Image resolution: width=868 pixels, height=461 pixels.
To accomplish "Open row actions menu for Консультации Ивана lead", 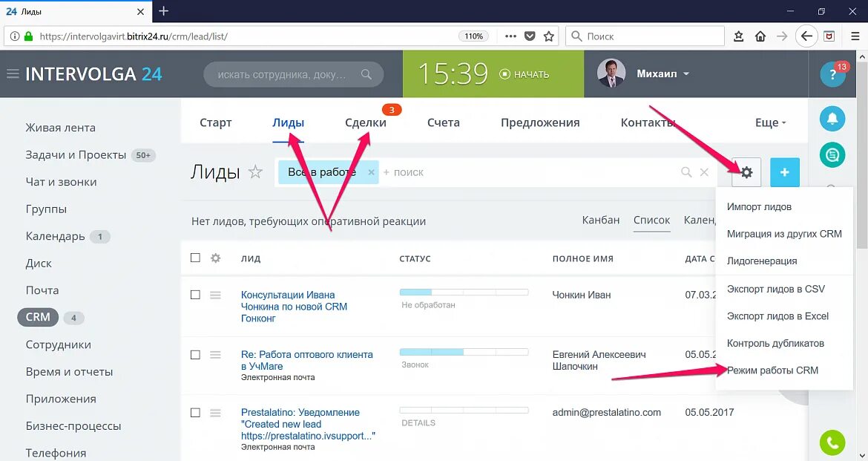I will (215, 295).
